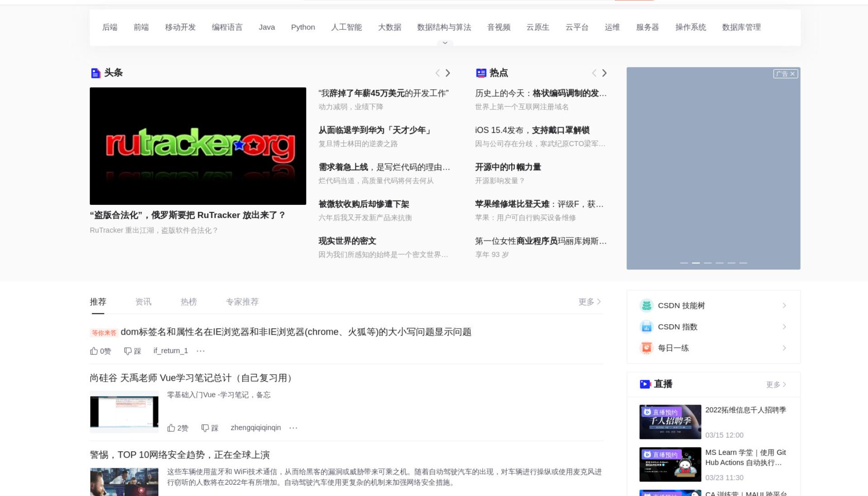
Task: Open 2022拓维信息千人招聘季 livestream
Action: tap(745, 410)
